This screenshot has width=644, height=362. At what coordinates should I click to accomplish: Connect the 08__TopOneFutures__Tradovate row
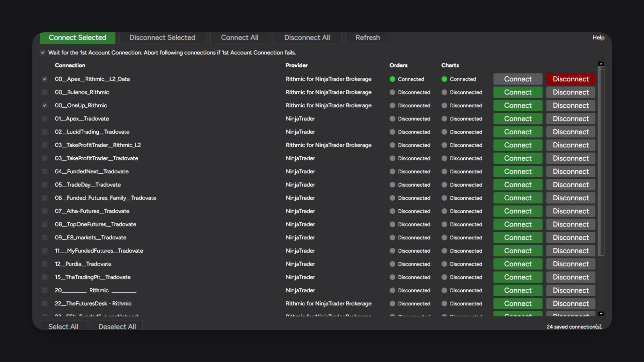518,224
